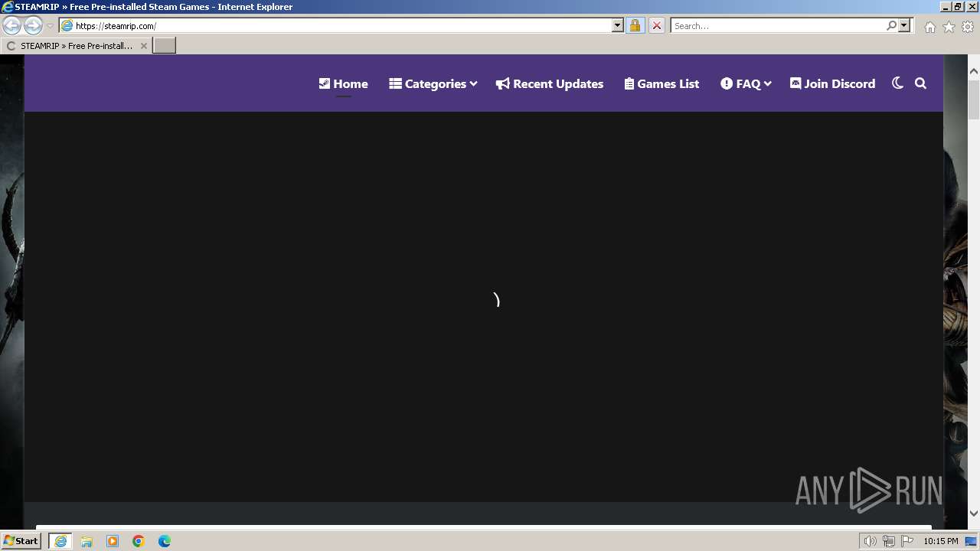Open the Home menu item

coord(343,83)
